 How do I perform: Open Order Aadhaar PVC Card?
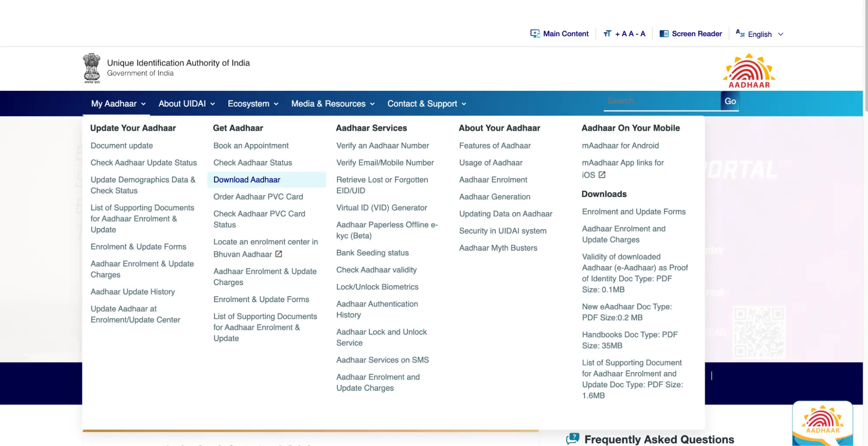[x=258, y=196]
